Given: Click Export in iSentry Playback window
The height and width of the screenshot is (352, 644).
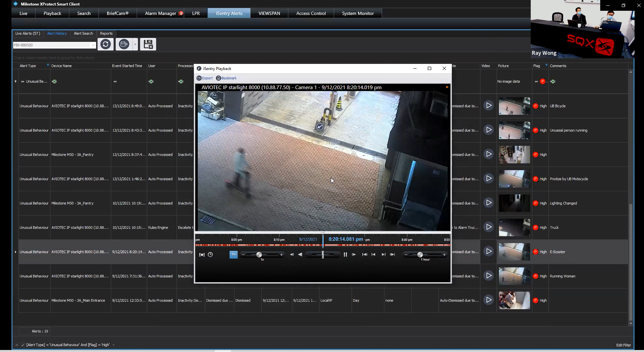Looking at the screenshot, I should [204, 78].
